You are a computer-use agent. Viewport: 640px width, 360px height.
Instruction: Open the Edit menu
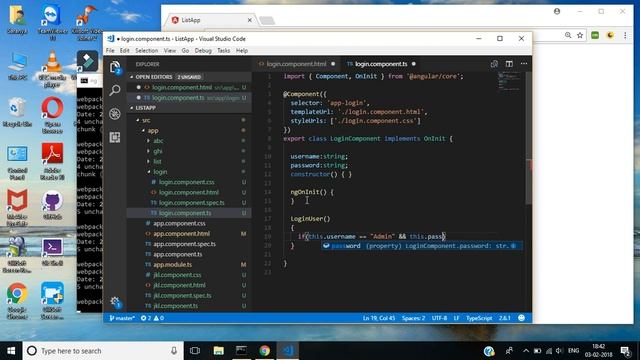coord(124,51)
